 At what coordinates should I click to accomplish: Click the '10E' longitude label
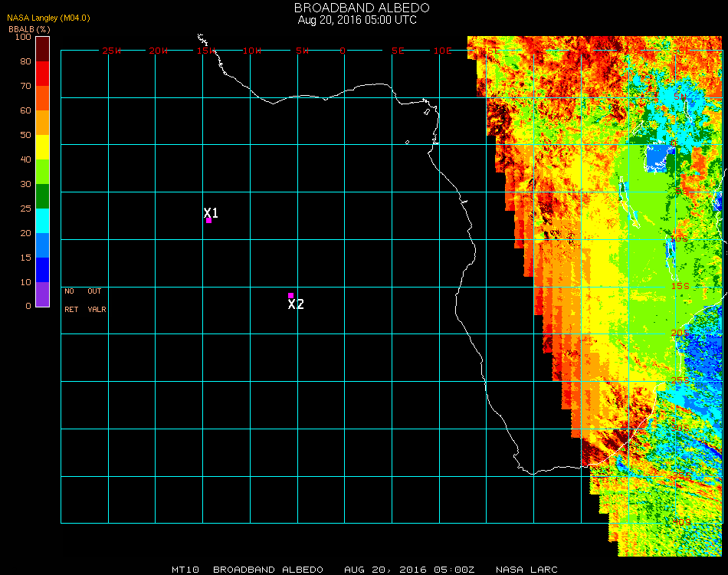(442, 51)
